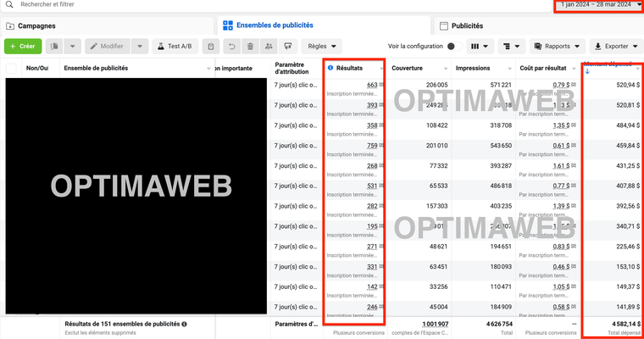Image resolution: width=644 pixels, height=339 pixels.
Task: Click the total coverage 1 001 907
Action: click(x=435, y=325)
